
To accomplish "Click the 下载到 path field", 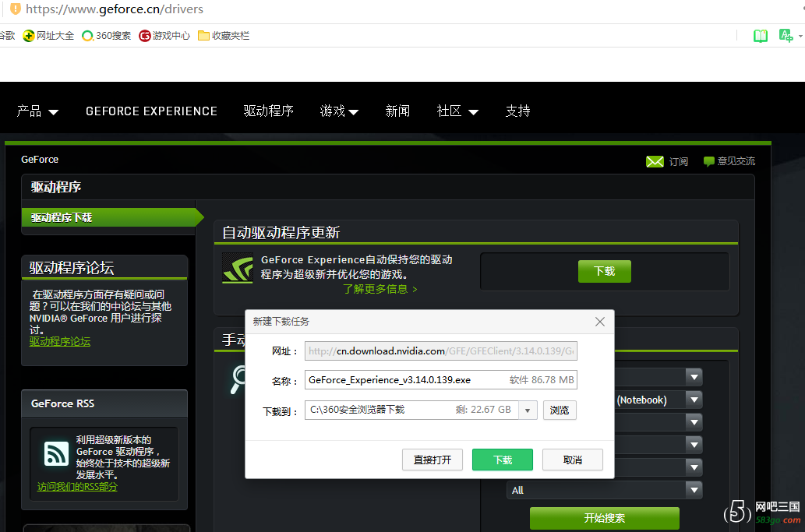I will pos(411,410).
